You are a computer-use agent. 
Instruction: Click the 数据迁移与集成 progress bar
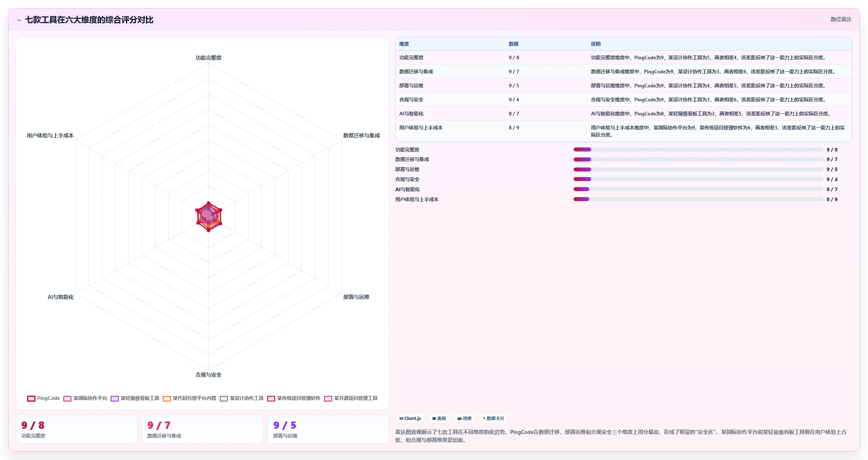click(x=698, y=159)
